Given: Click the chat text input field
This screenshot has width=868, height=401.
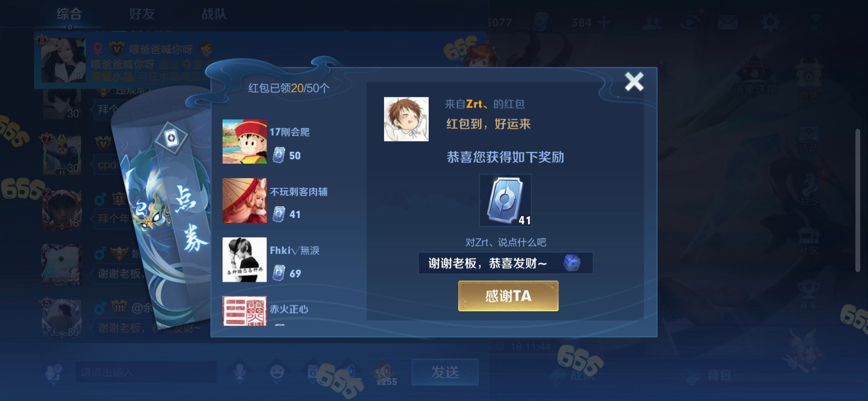Looking at the screenshot, I should [146, 372].
